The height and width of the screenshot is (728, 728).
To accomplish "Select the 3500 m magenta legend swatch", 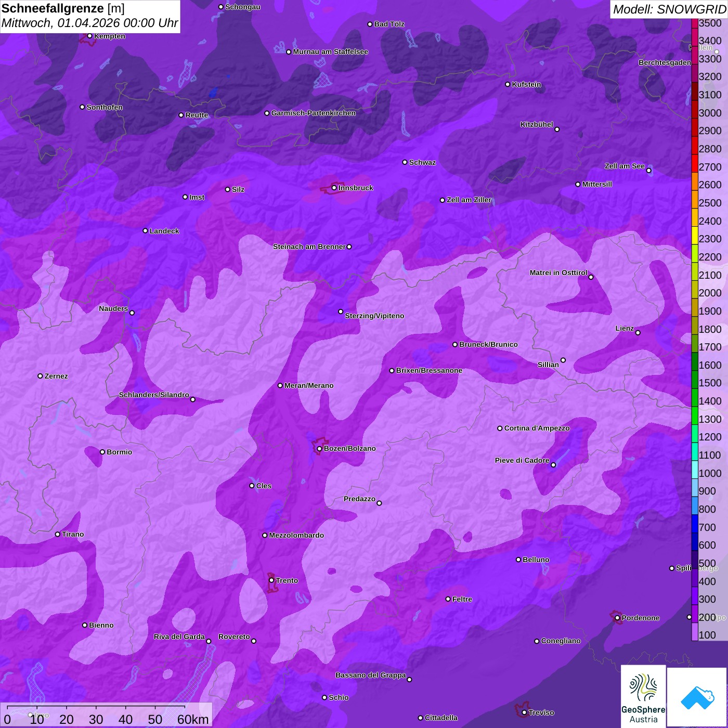I will (695, 23).
